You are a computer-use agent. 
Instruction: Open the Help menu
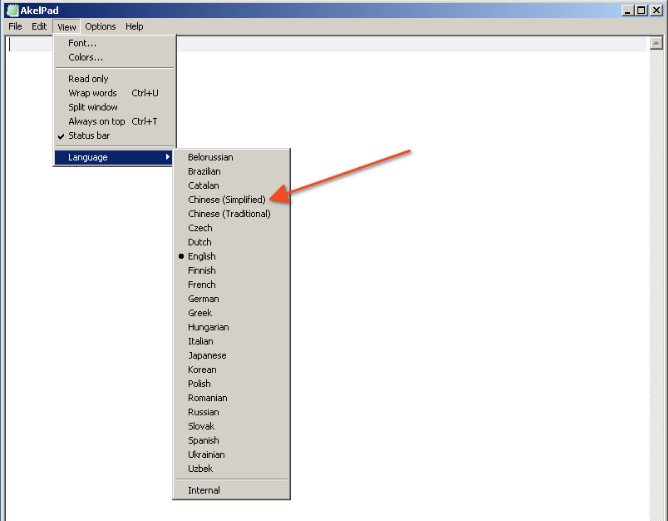coord(134,27)
